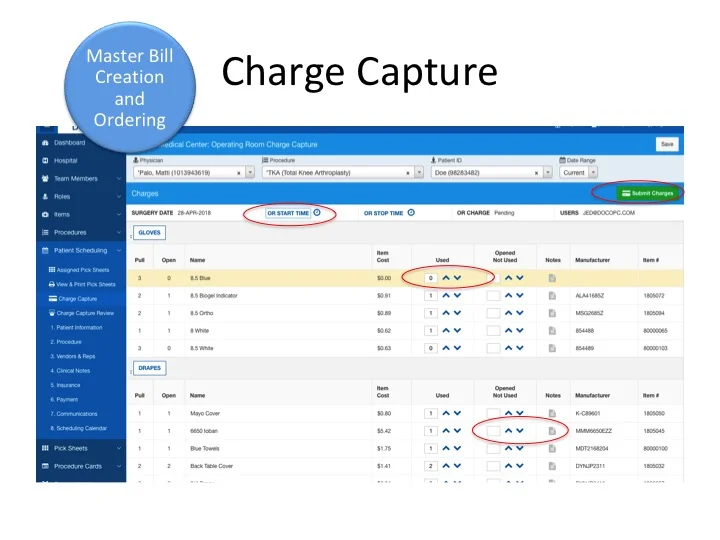The height and width of the screenshot is (540, 720).
Task: Open notes for 8.5 Ortho row
Action: (552, 313)
